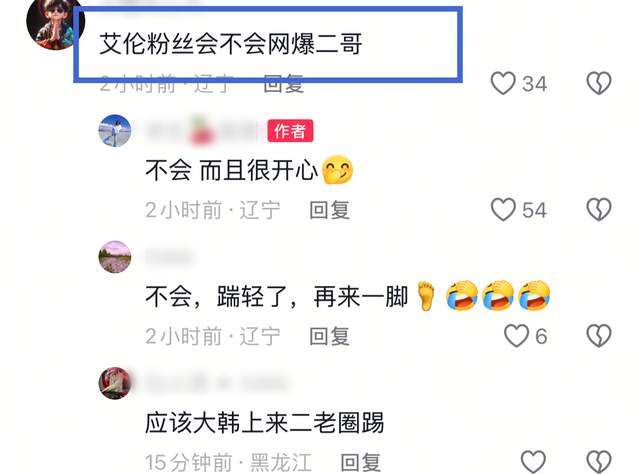The width and height of the screenshot is (640, 474).
Task: Open blurred username above 踹轻了 comment
Action: click(169, 257)
